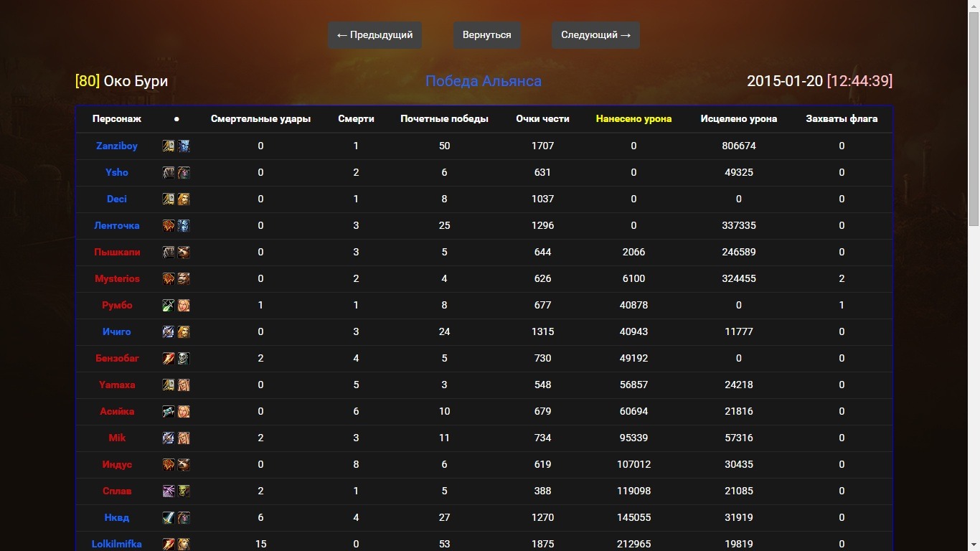Image resolution: width=980 pixels, height=551 pixels.
Task: Open next match via Следующий button
Action: coord(595,35)
